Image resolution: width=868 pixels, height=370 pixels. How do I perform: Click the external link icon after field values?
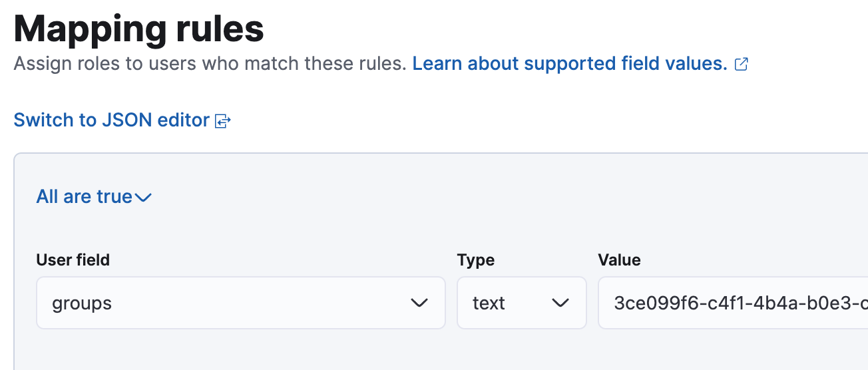[x=741, y=65]
